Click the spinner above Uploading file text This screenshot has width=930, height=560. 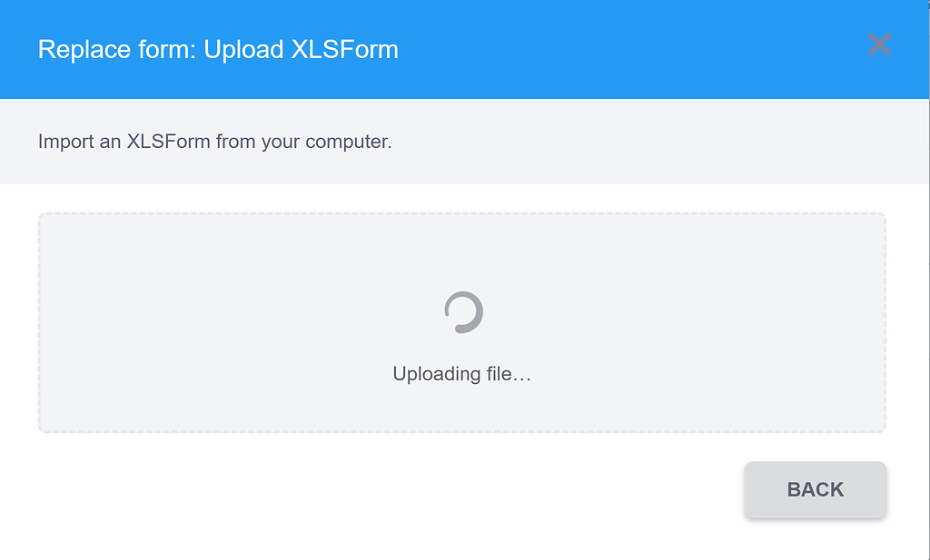pyautogui.click(x=462, y=311)
